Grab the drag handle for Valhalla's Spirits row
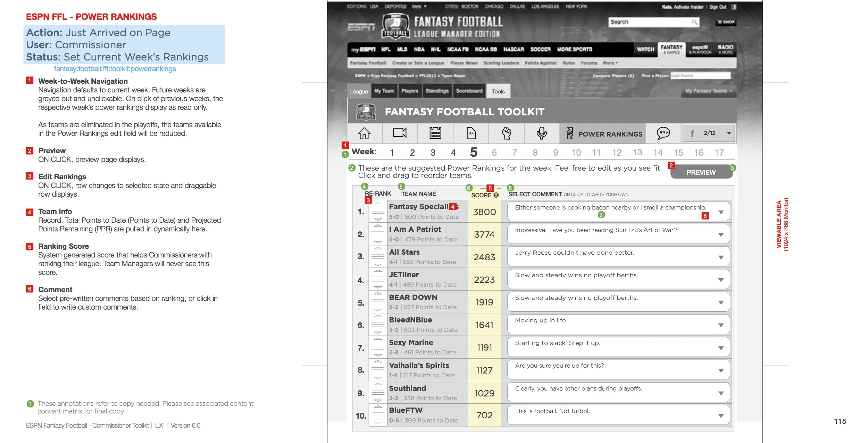This screenshot has width=868, height=443. 378,370
